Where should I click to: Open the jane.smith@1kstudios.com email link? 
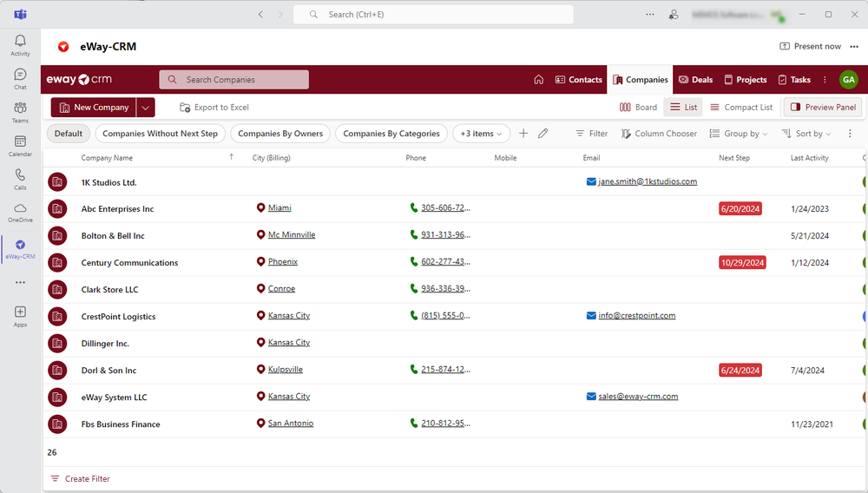tap(647, 182)
